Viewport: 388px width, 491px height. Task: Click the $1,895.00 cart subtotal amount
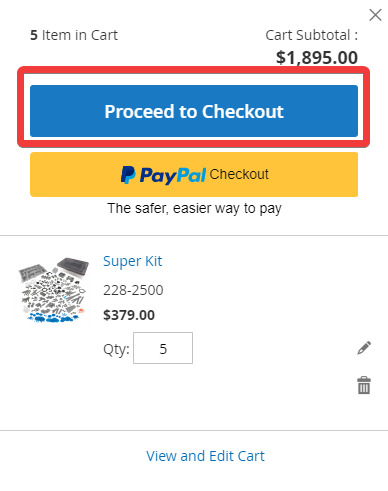point(317,57)
